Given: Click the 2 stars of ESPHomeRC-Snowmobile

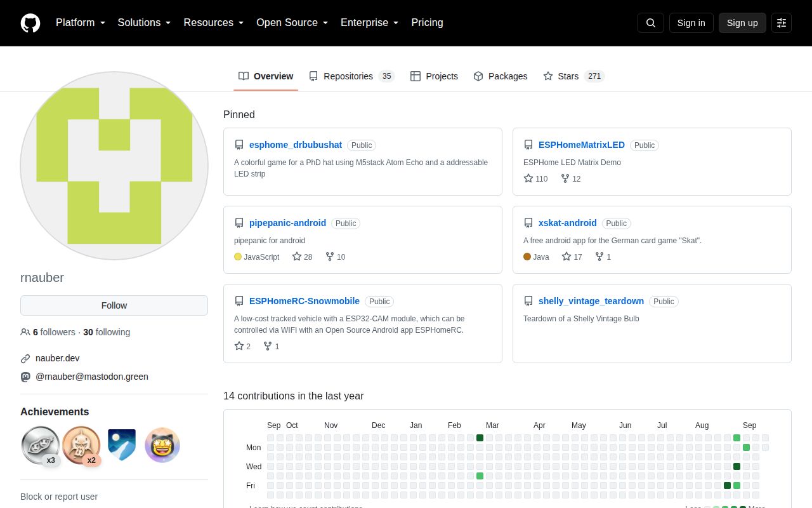Looking at the screenshot, I should click(242, 346).
